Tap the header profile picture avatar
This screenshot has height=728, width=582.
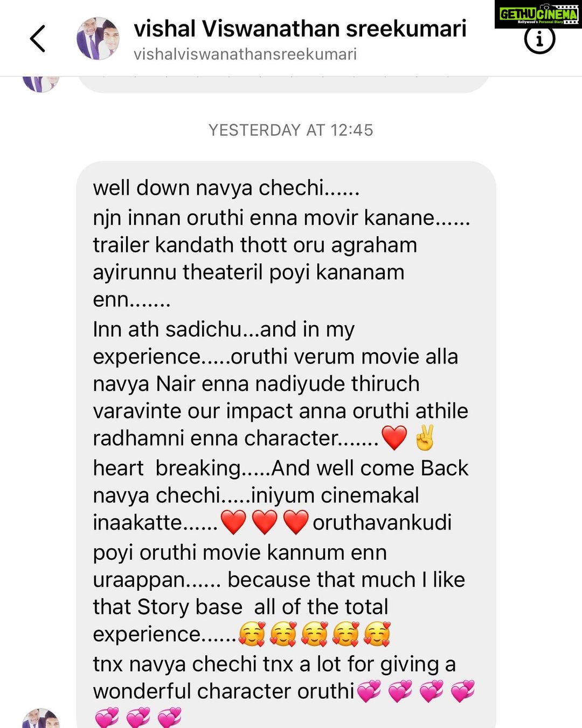(x=98, y=38)
